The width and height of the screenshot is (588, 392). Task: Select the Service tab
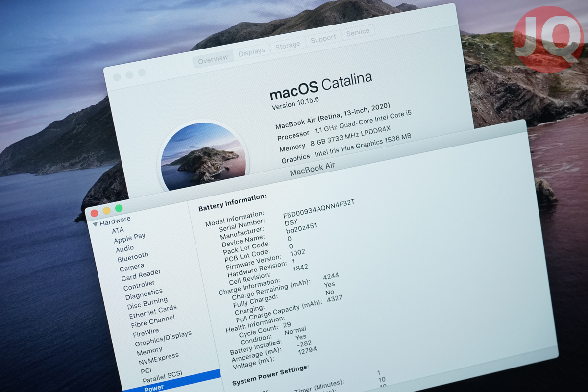[x=358, y=32]
